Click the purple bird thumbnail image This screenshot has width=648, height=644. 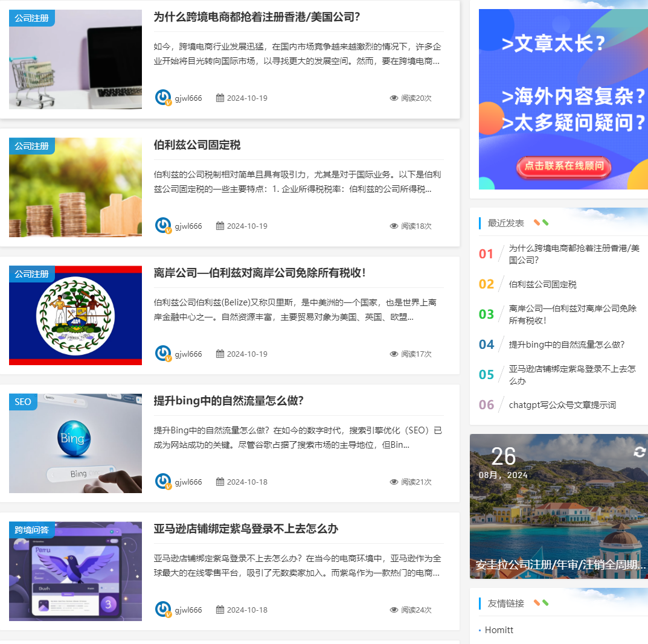75,571
